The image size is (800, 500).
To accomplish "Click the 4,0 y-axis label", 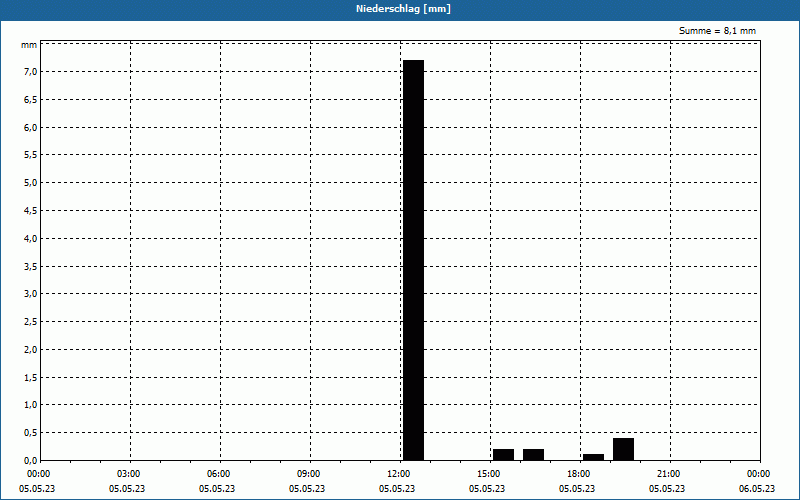I will tap(31, 238).
